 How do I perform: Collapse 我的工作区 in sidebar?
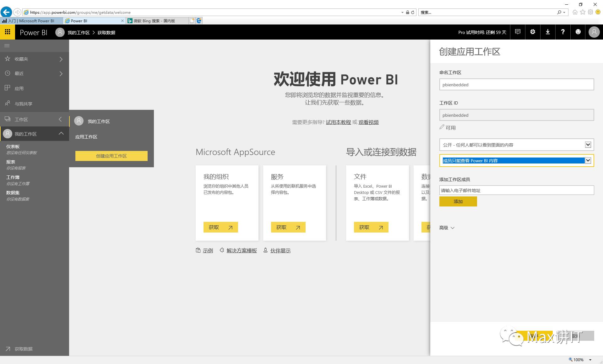coord(61,134)
